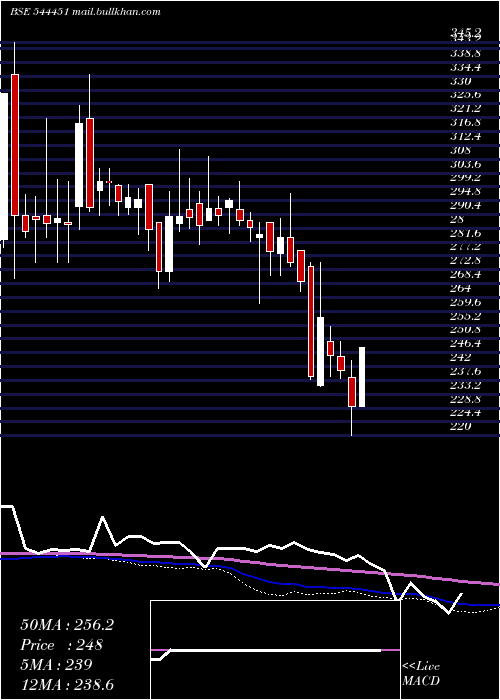The image size is (500, 700).
Task: Click the 246.4 price axis label
Action: 466,344
